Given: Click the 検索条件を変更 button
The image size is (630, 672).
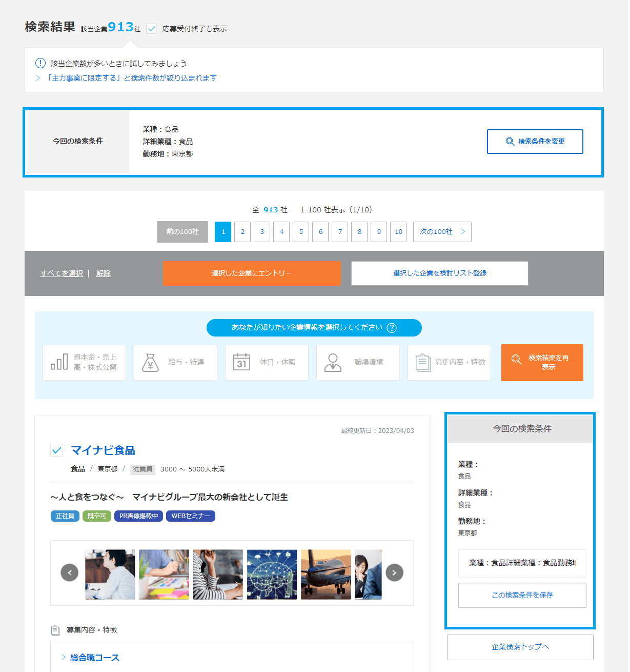Looking at the screenshot, I should tap(535, 142).
